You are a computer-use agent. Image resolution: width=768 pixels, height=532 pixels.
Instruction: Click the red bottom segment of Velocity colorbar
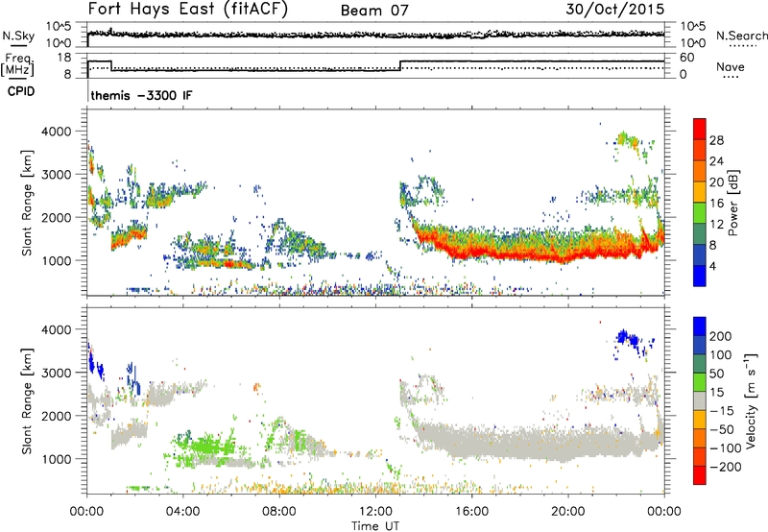tap(700, 475)
